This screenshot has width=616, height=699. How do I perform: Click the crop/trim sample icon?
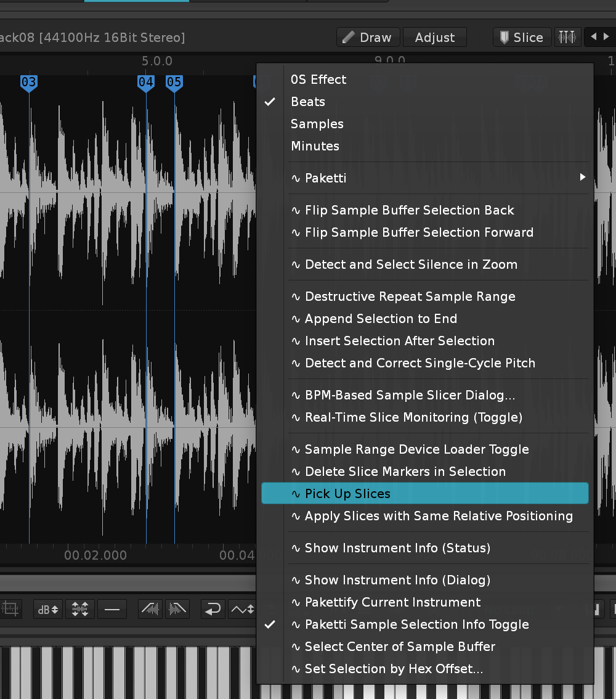pos(10,610)
